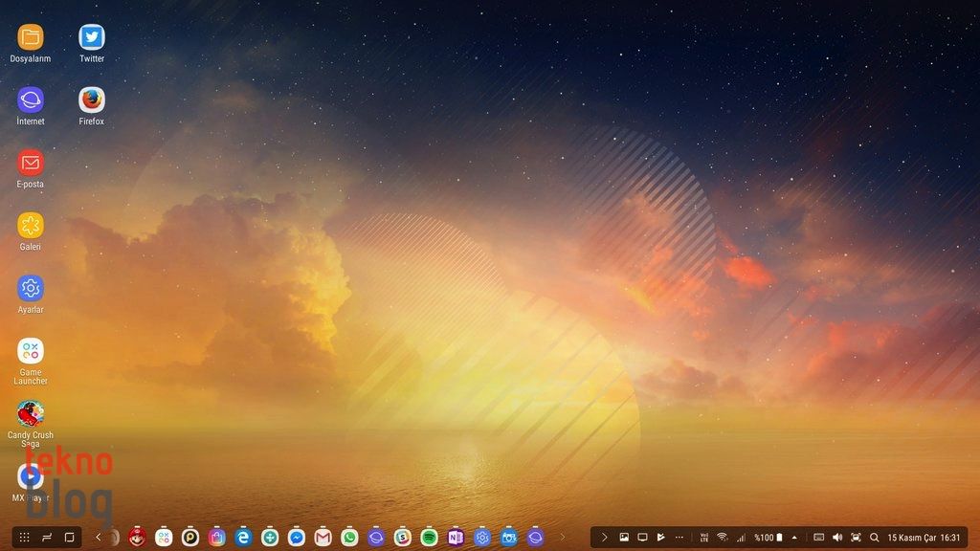980x551 pixels.
Task: Toggle the Wi-Fi status icon
Action: [723, 538]
